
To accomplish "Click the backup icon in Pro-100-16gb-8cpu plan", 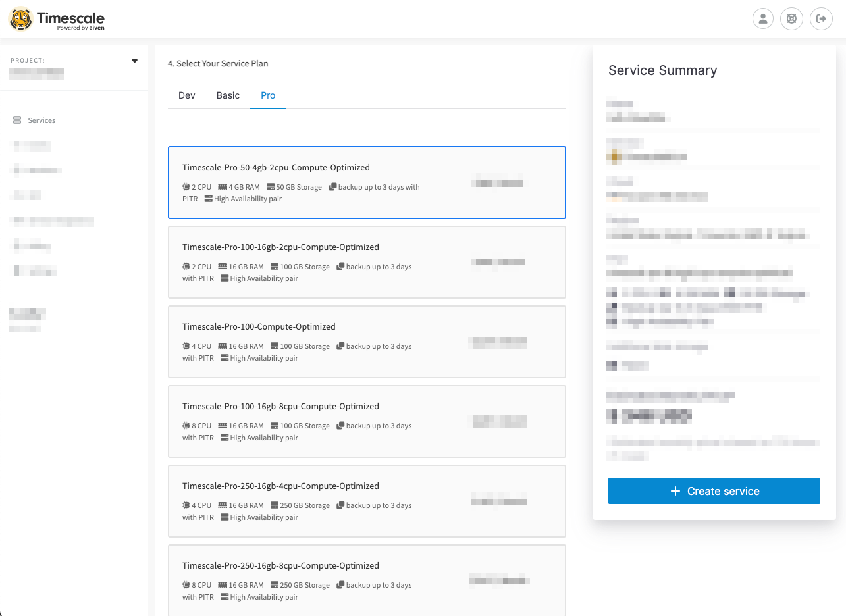I will 340,426.
